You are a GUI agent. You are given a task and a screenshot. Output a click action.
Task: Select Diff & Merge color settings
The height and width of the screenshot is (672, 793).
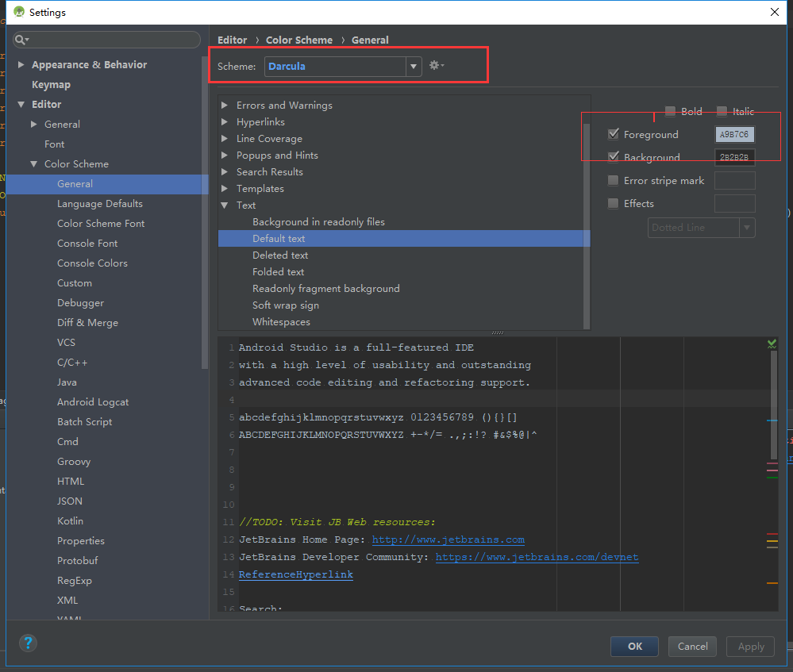87,323
